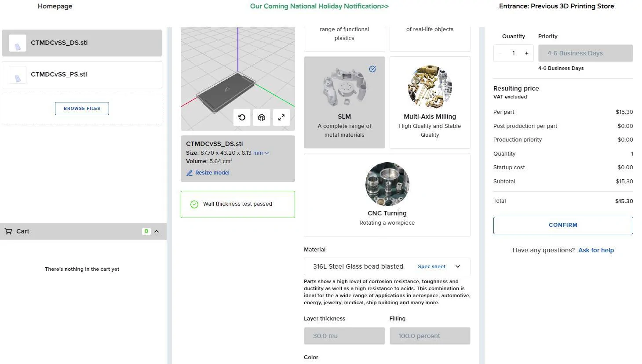Click the SLM metal parts image
The height and width of the screenshot is (364, 642).
344,88
